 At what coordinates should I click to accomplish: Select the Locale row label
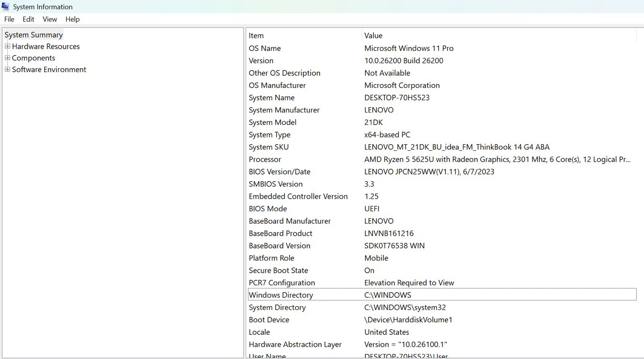(259, 332)
